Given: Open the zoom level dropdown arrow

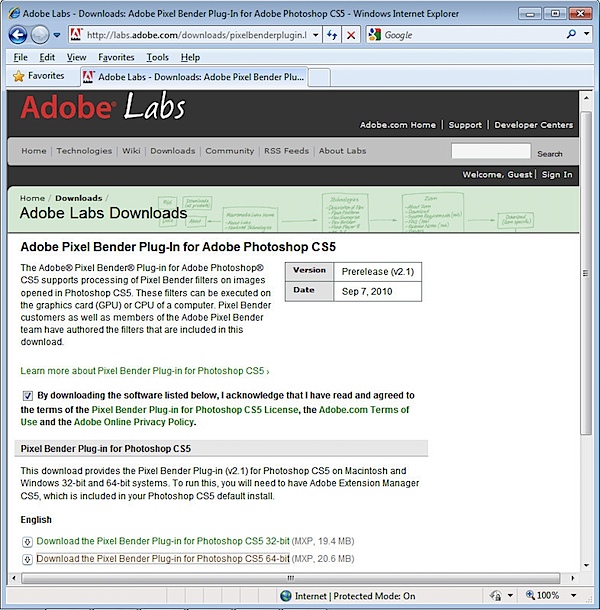Looking at the screenshot, I should point(573,595).
